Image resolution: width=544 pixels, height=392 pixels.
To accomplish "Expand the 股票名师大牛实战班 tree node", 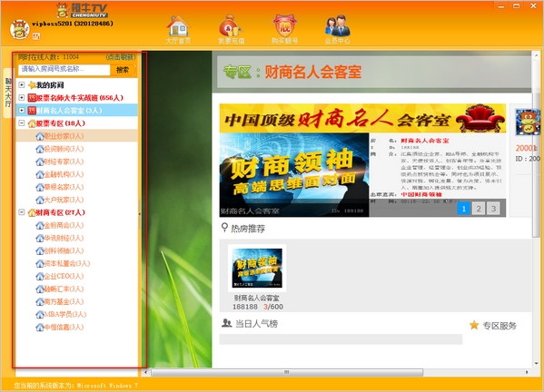I will (22, 98).
